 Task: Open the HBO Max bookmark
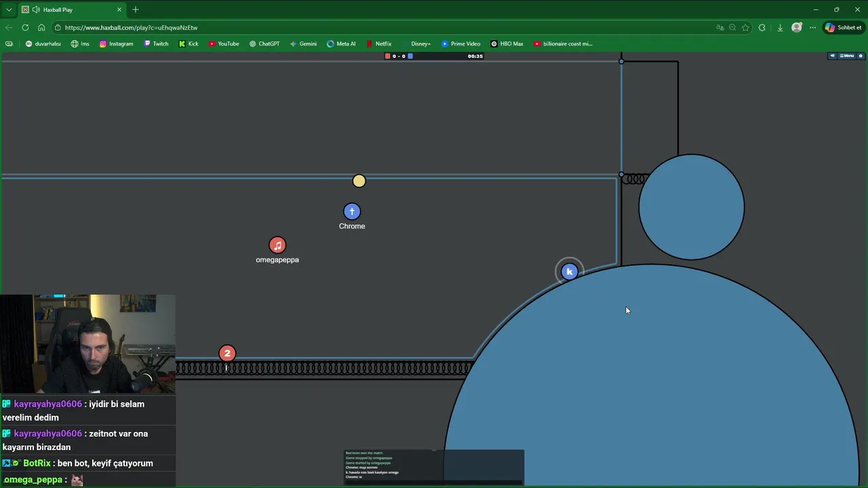tap(507, 43)
